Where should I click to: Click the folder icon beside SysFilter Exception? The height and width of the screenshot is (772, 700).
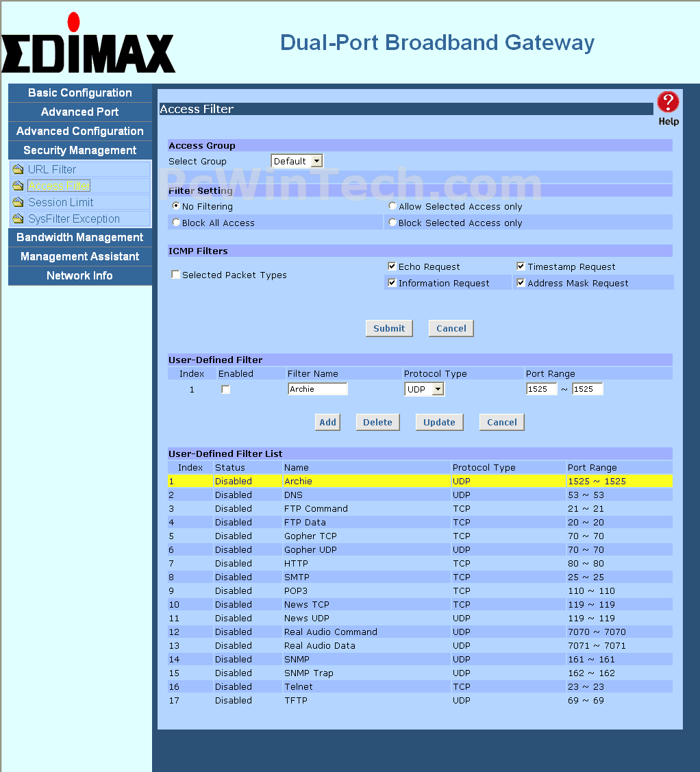18,219
